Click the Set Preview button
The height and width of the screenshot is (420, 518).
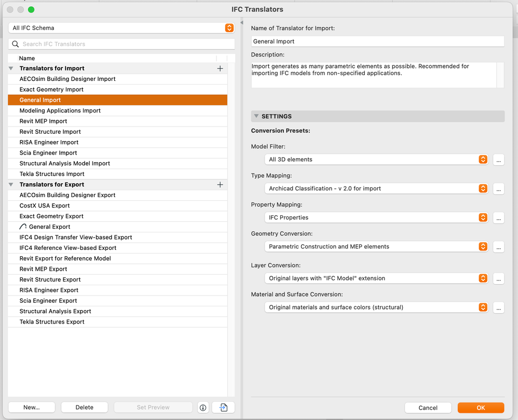click(x=153, y=408)
